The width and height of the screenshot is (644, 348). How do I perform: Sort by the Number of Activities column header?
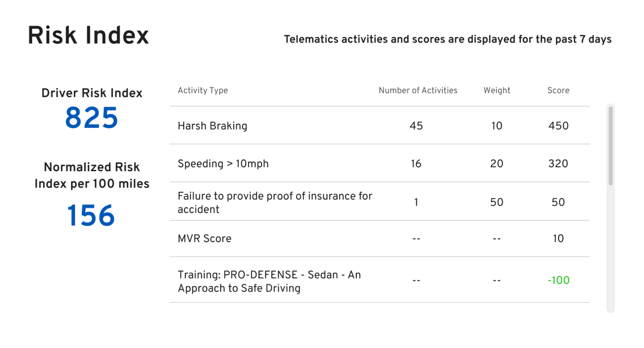pyautogui.click(x=418, y=90)
